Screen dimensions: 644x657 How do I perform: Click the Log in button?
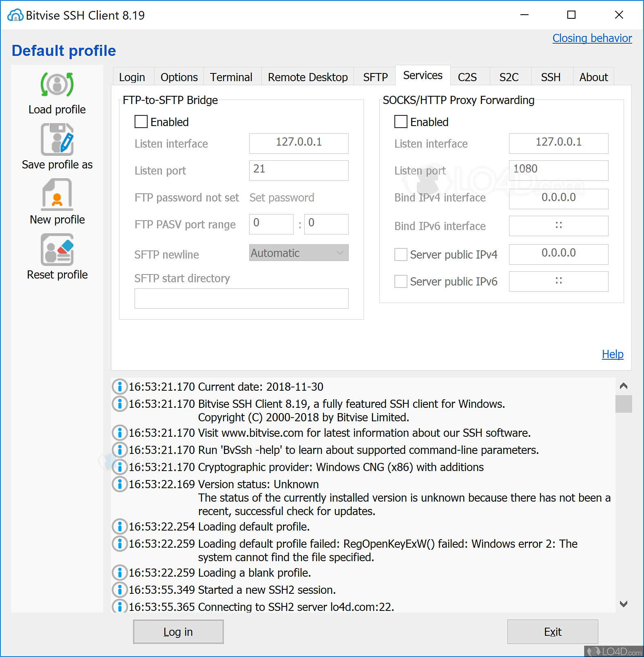pyautogui.click(x=178, y=632)
